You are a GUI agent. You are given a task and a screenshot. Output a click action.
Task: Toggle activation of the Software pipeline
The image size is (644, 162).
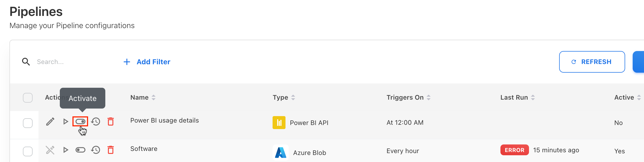point(80,150)
